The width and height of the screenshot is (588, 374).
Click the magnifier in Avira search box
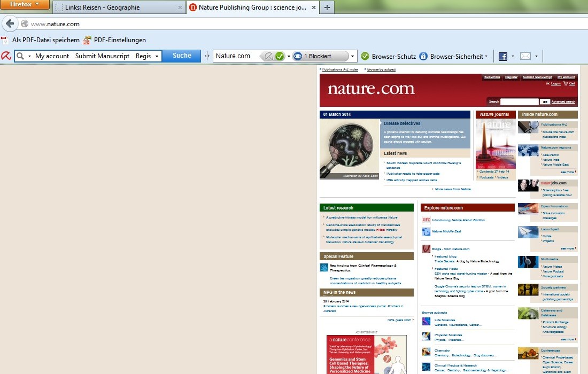point(20,56)
